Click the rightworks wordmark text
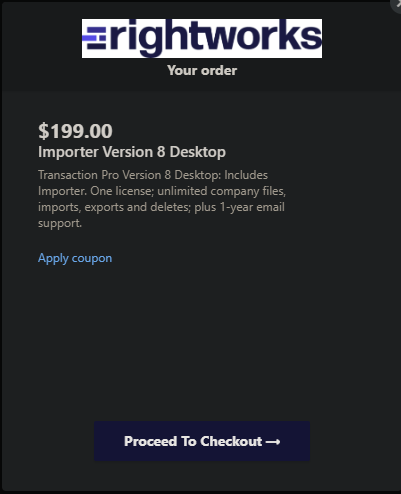Image resolution: width=401 pixels, height=494 pixels. 215,37
